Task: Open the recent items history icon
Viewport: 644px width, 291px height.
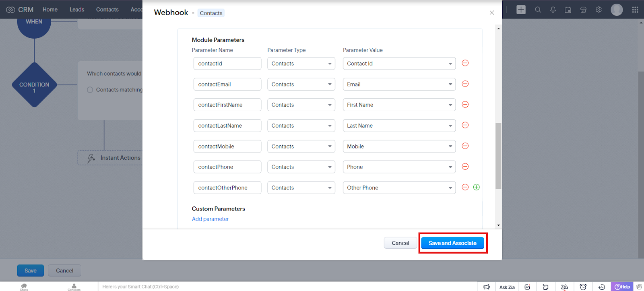Action: [x=602, y=287]
